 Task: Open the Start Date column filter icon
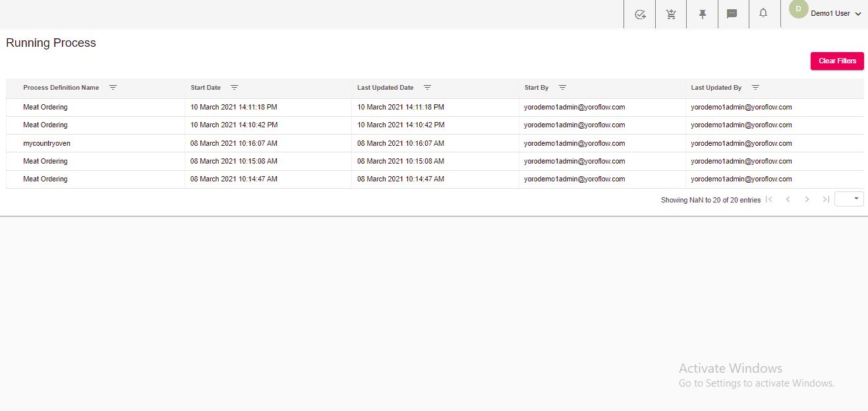click(235, 86)
